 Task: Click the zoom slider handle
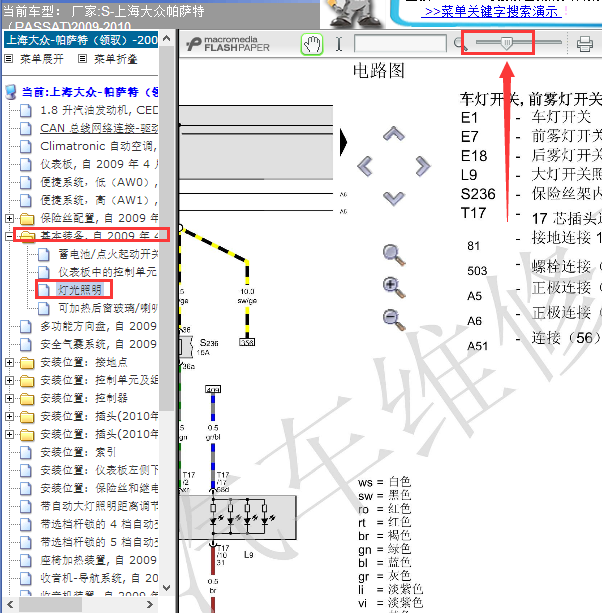click(507, 43)
